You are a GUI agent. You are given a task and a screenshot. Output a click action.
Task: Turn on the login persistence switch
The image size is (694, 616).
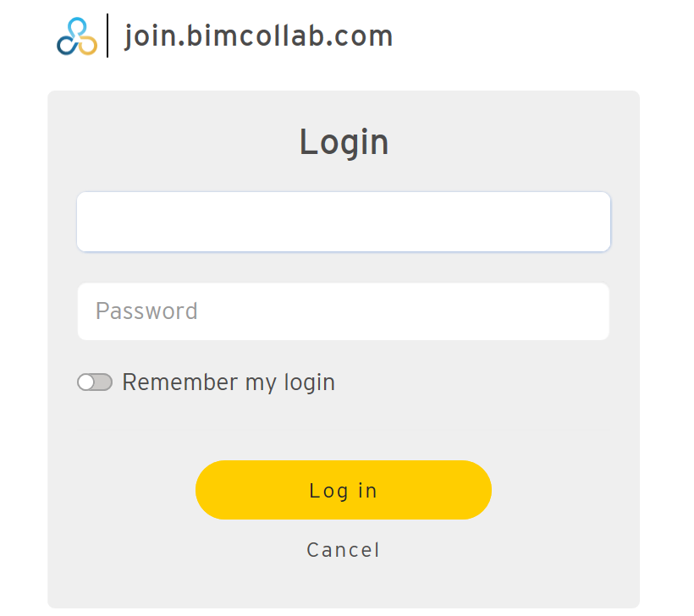coord(95,382)
